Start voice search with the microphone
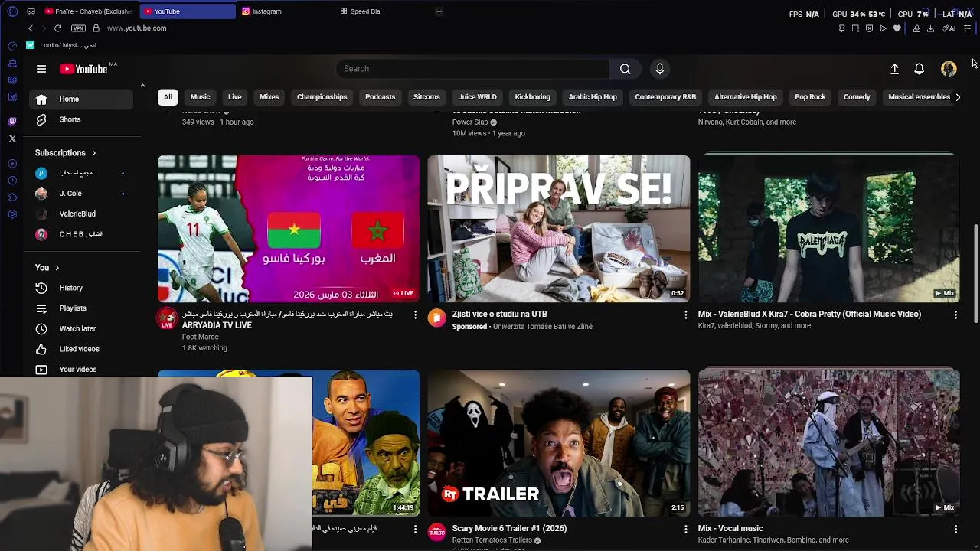This screenshot has width=980, height=551. point(660,69)
